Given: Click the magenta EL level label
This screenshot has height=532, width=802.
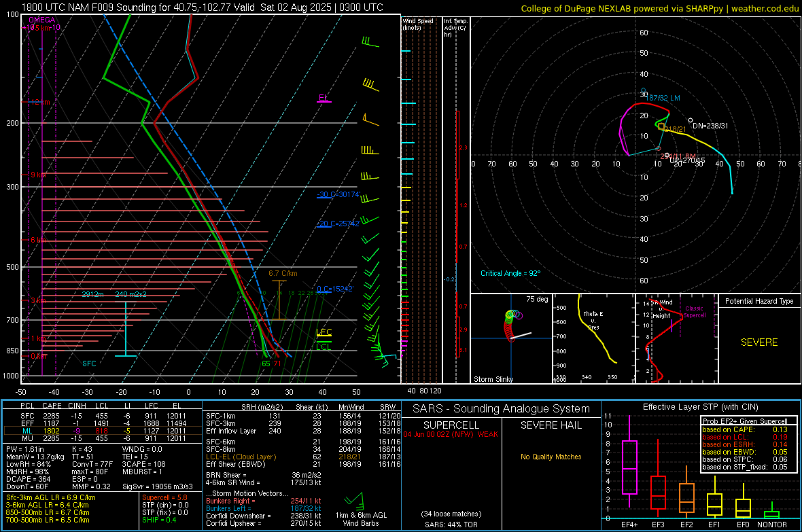Looking at the screenshot, I should [x=324, y=98].
